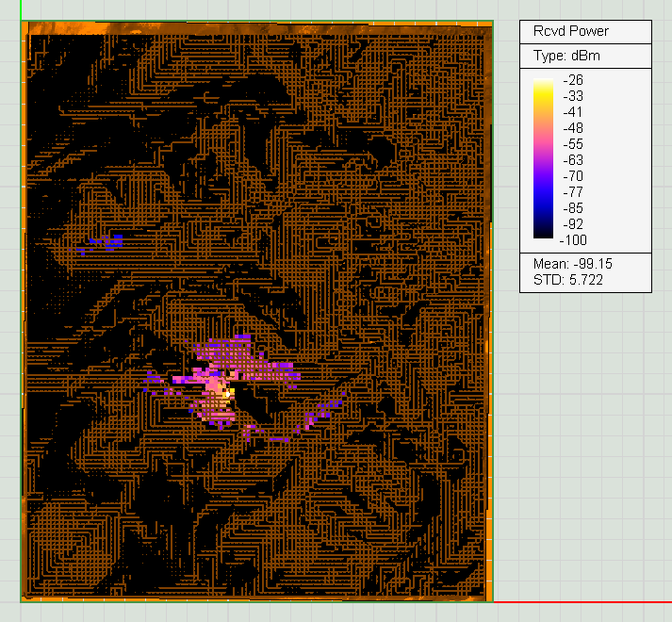Click the -55 label in the legend
This screenshot has width=672, height=622.
click(572, 144)
